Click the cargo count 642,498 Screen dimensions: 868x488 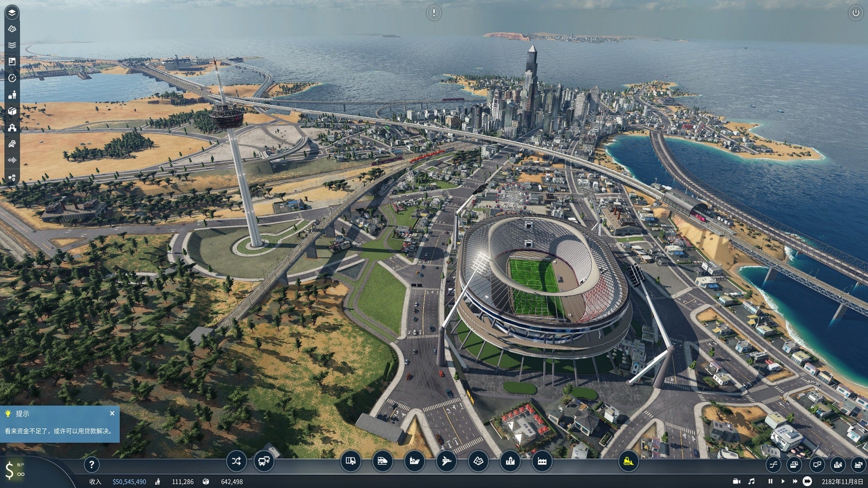pos(232,482)
